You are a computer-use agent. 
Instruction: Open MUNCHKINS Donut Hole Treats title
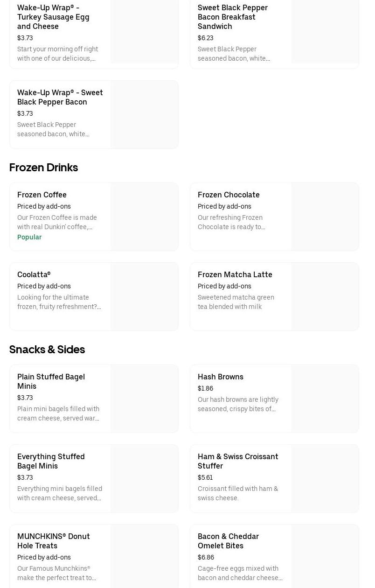54,541
